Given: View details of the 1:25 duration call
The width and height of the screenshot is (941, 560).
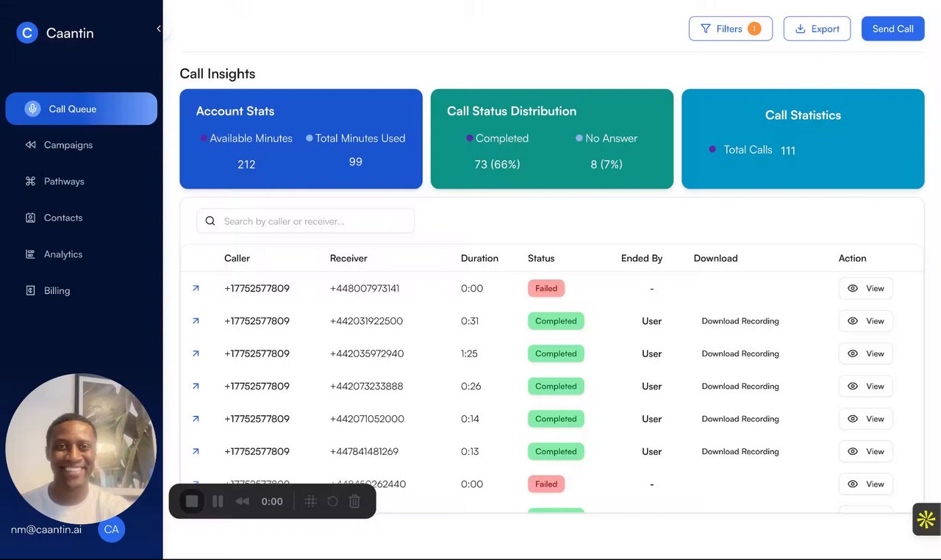Looking at the screenshot, I should (x=865, y=353).
